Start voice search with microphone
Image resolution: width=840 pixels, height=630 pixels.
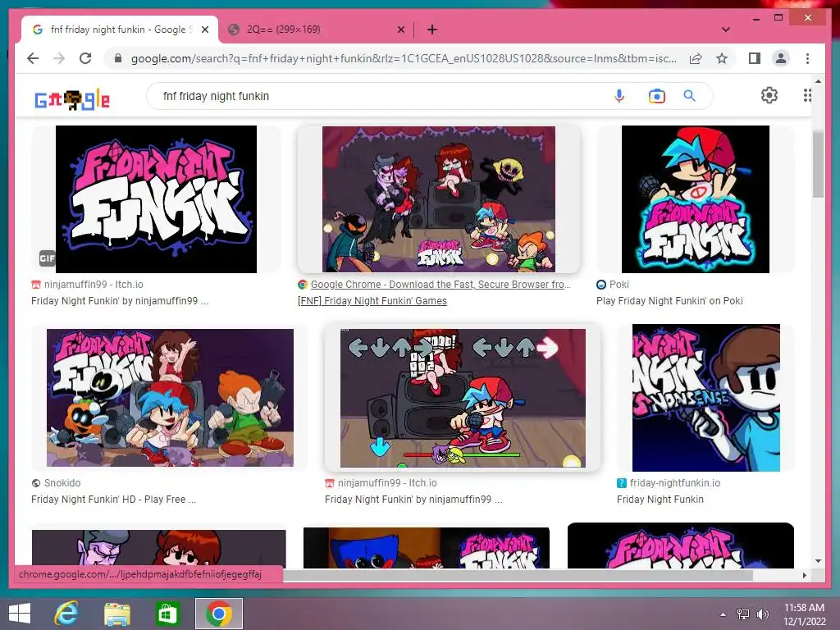pos(619,96)
